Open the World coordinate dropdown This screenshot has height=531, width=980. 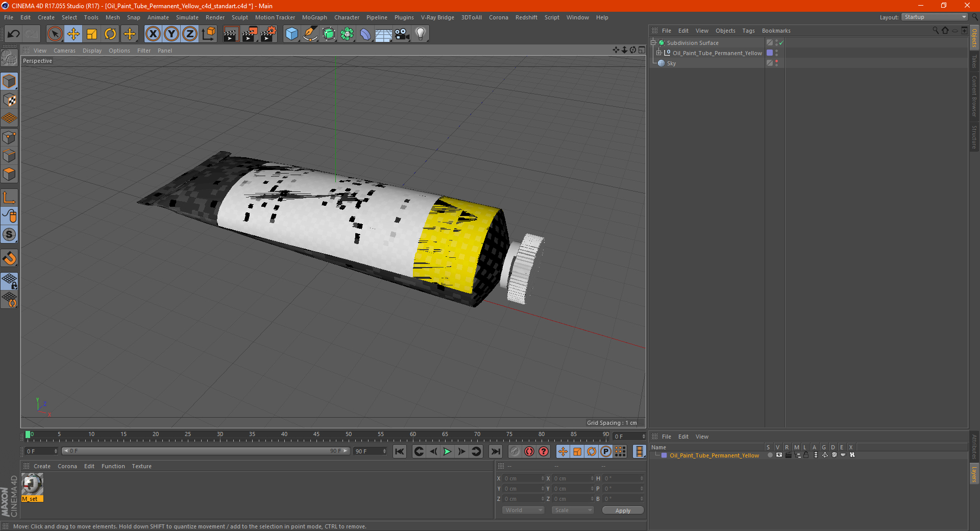pos(523,510)
